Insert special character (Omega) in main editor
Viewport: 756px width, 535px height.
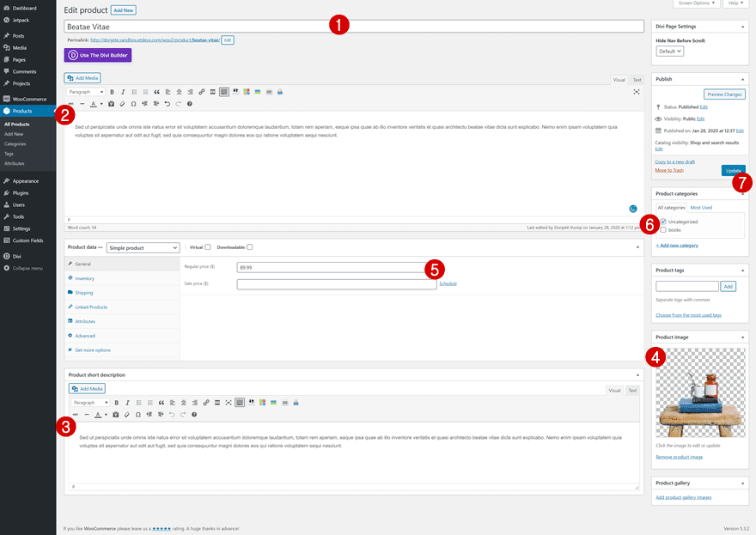pyautogui.click(x=133, y=104)
